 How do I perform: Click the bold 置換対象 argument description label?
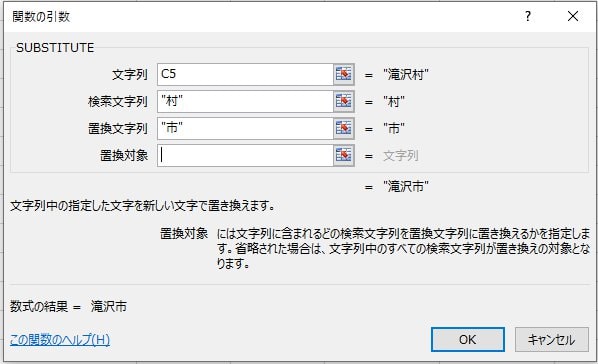(184, 234)
